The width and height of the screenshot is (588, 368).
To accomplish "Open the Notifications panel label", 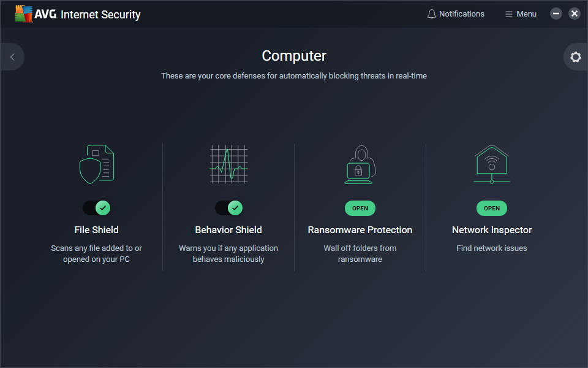I will (x=462, y=14).
